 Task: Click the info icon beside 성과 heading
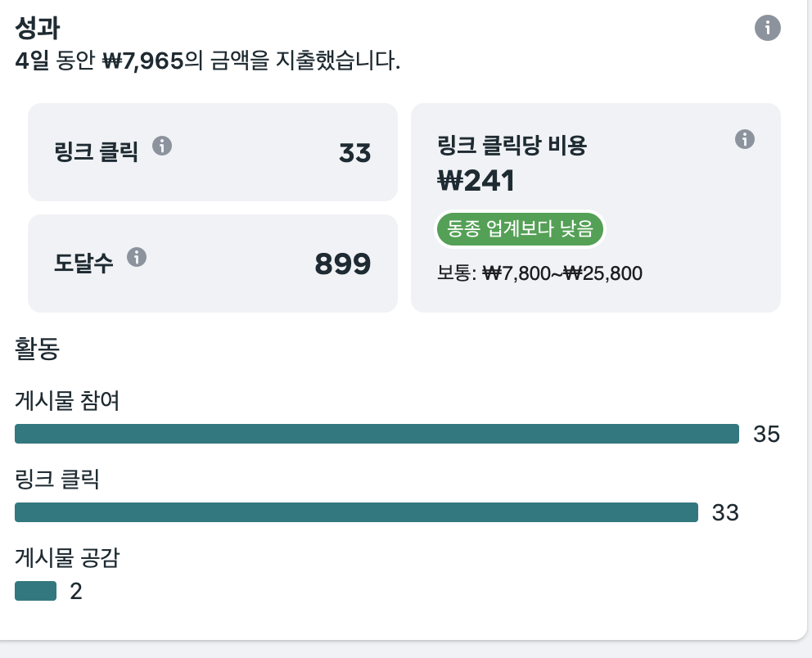(768, 28)
